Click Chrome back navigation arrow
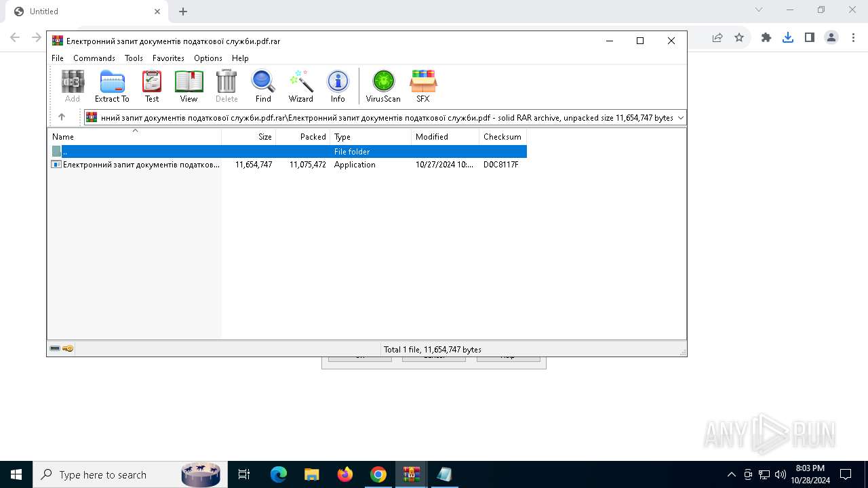The height and width of the screenshot is (488, 868). (15, 37)
